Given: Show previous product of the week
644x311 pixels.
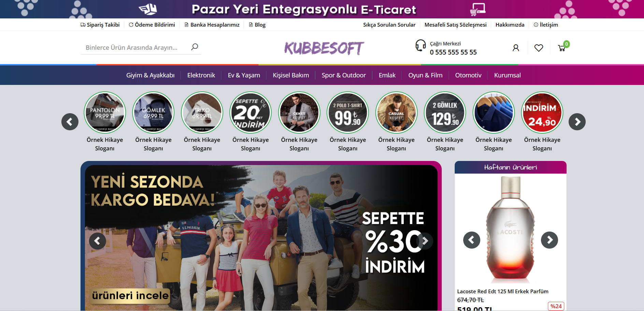Looking at the screenshot, I should (472, 240).
